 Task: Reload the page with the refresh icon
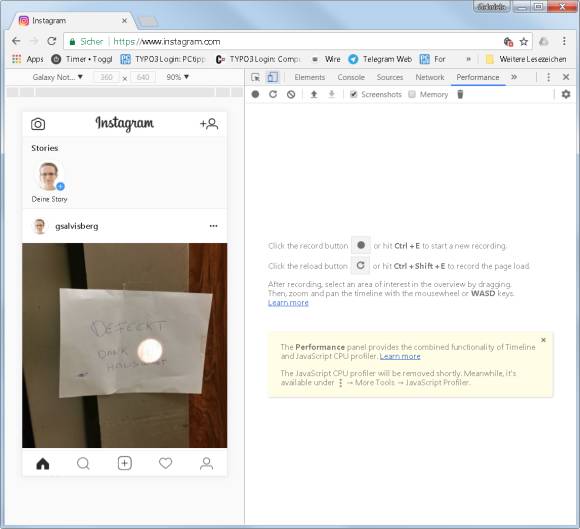52,41
